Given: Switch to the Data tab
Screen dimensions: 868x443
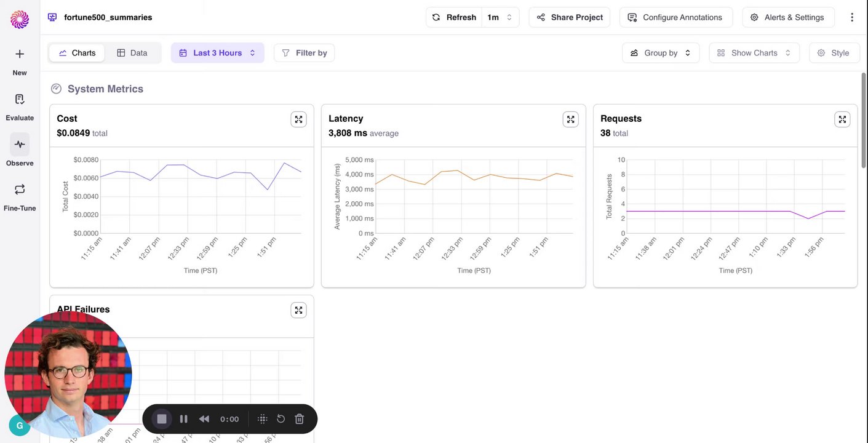Looking at the screenshot, I should coord(132,53).
